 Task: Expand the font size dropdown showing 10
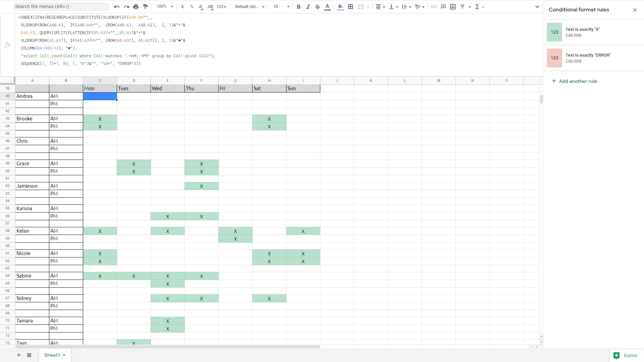tap(288, 7)
